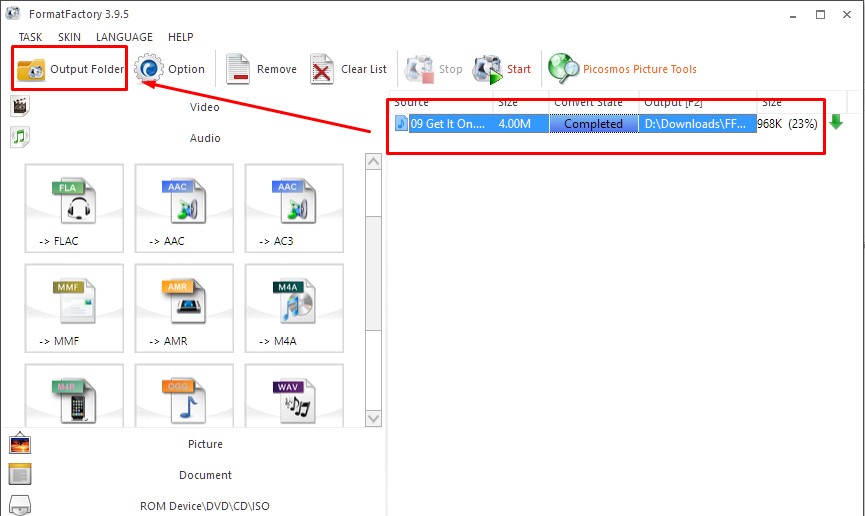Click the Audio music note icon
The image size is (865, 516).
pos(20,136)
